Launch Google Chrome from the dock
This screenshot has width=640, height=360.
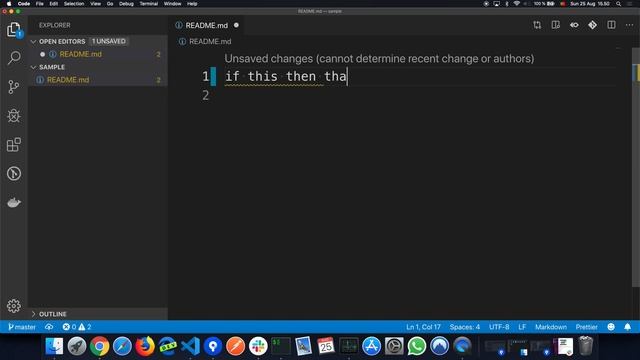click(99, 346)
